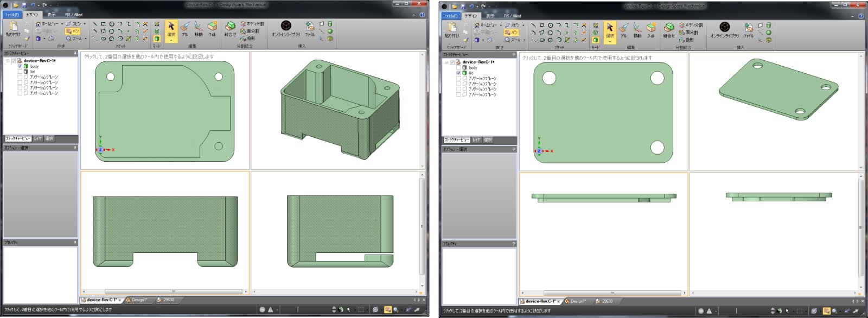Click the Fill (フィル) tool in right window
Image resolution: width=868 pixels, height=318 pixels.
coord(651,29)
